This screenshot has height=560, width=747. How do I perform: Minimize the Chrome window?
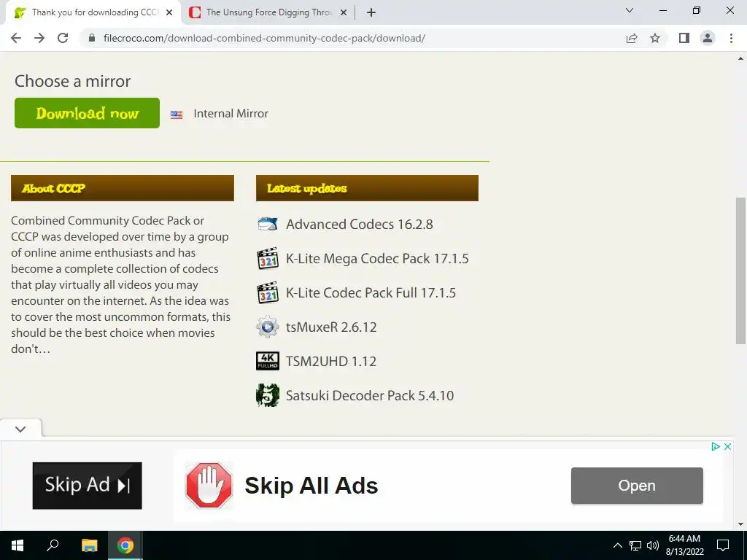tap(662, 10)
